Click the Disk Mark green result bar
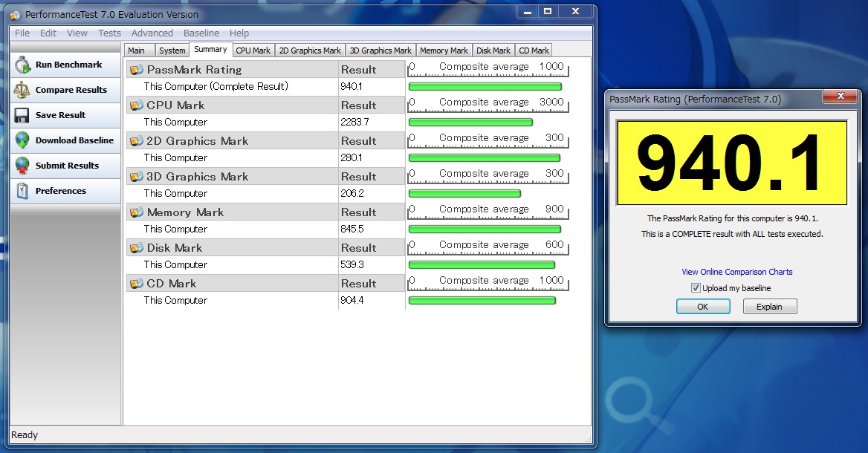The width and height of the screenshot is (868, 453). [x=482, y=265]
